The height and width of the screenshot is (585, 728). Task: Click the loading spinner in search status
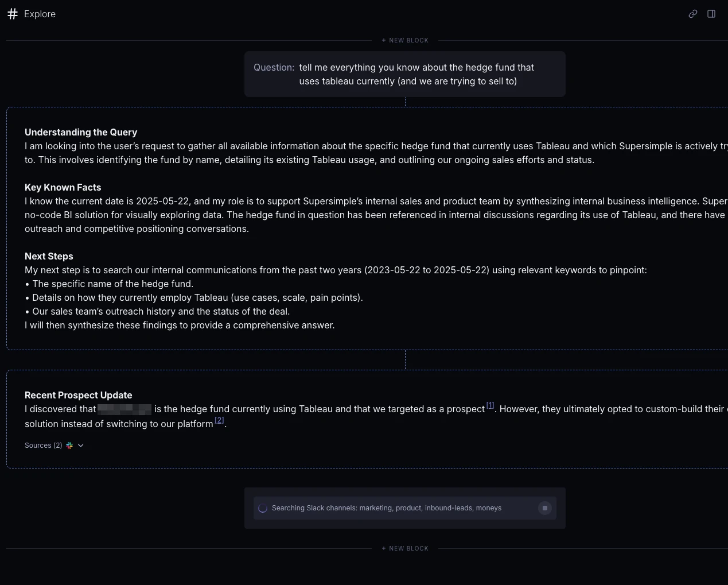coord(263,508)
